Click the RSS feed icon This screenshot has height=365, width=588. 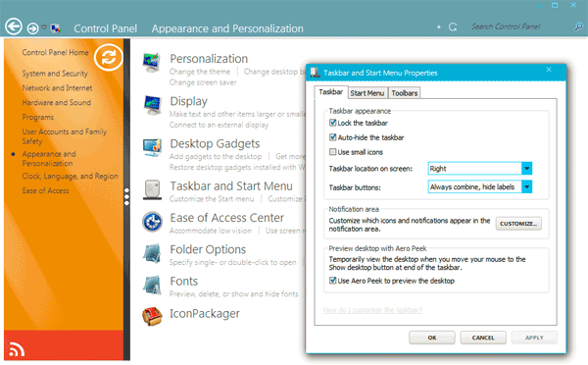[x=17, y=349]
